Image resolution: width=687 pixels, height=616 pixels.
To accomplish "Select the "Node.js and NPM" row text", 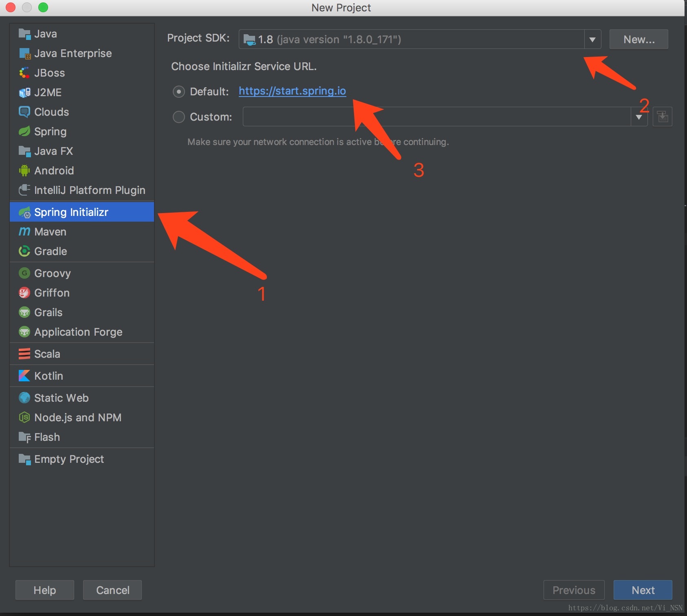I will [x=78, y=418].
